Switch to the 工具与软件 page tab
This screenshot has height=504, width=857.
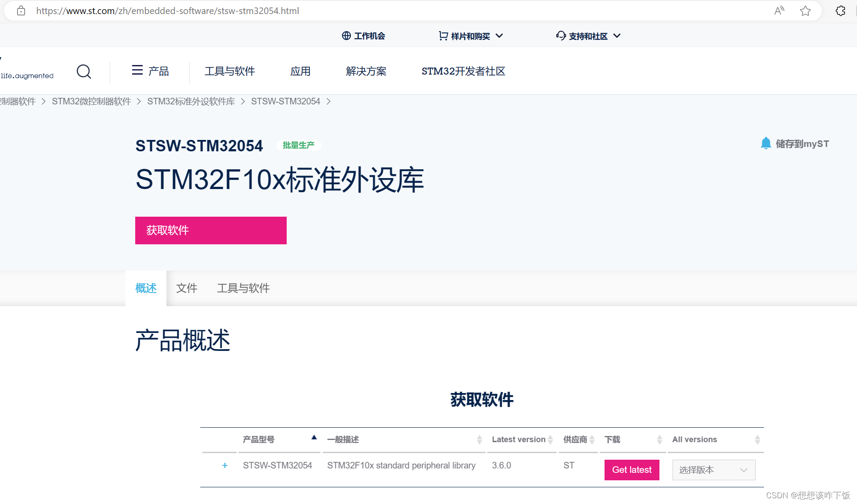point(243,288)
